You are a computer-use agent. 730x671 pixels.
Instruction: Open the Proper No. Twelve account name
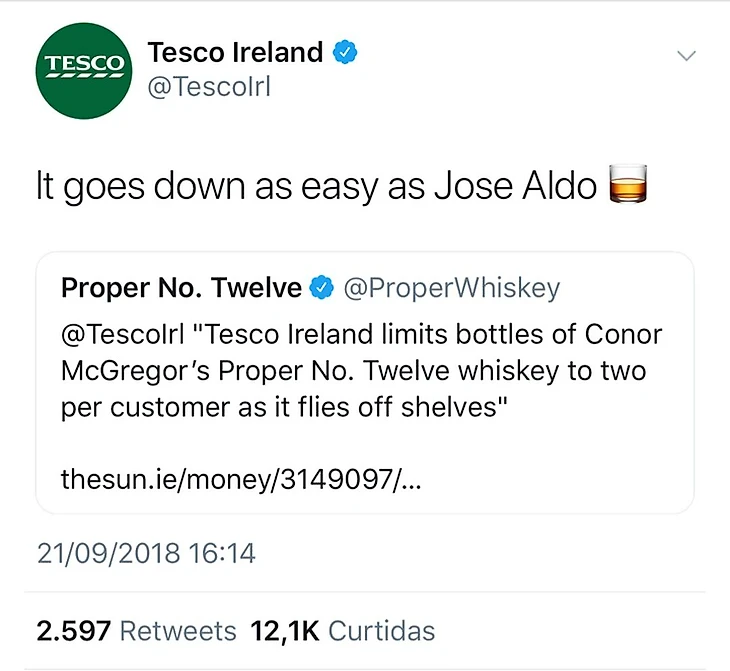(181, 289)
